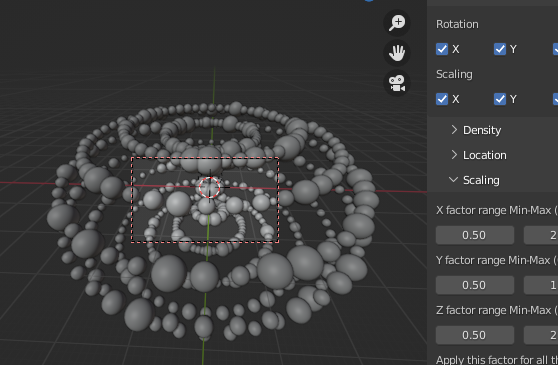Toggle the cut-off third Scaling checkbox

coord(555,99)
